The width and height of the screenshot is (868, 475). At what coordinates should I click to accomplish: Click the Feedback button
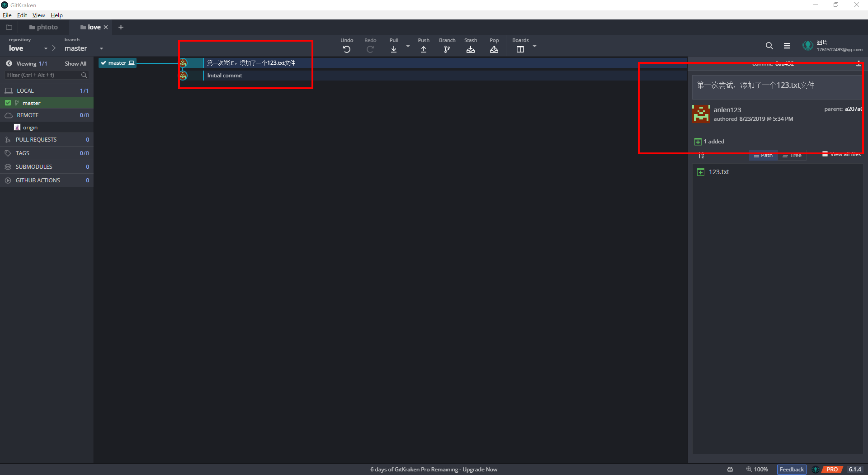pos(792,469)
